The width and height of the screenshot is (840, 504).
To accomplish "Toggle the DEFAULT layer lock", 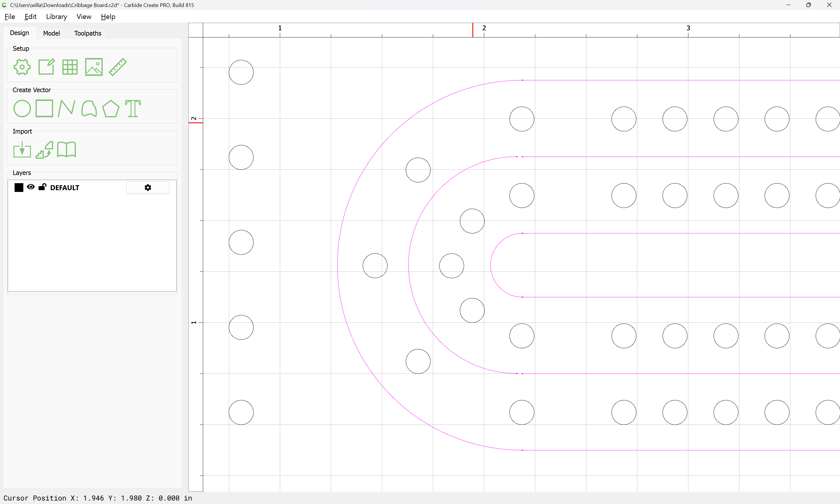I will [42, 187].
